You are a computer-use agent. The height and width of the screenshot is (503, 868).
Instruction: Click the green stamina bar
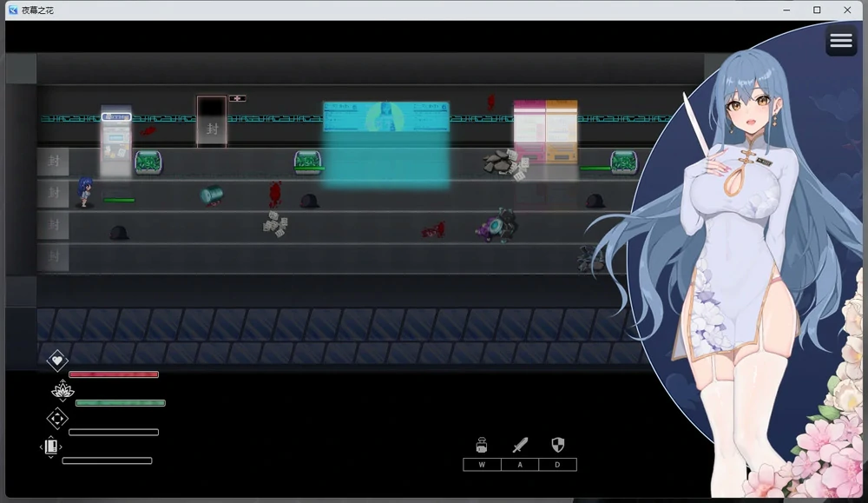point(120,403)
